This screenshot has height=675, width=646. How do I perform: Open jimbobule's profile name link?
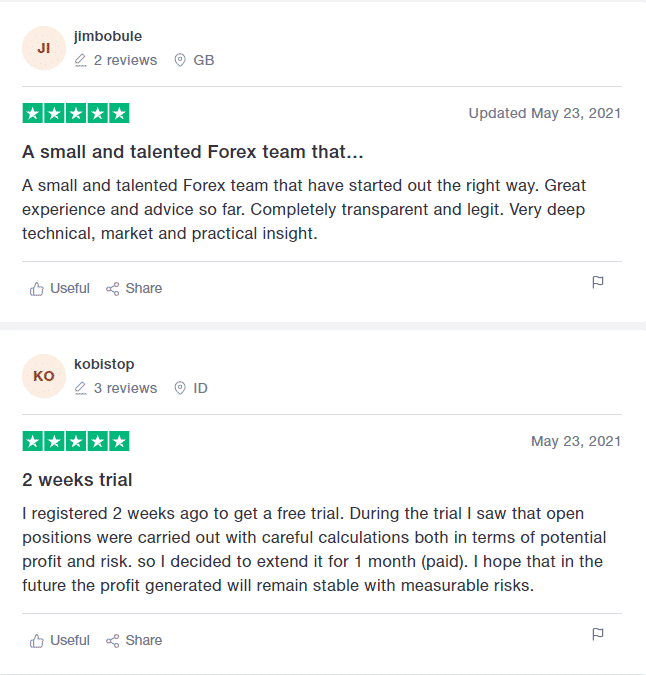coord(108,36)
